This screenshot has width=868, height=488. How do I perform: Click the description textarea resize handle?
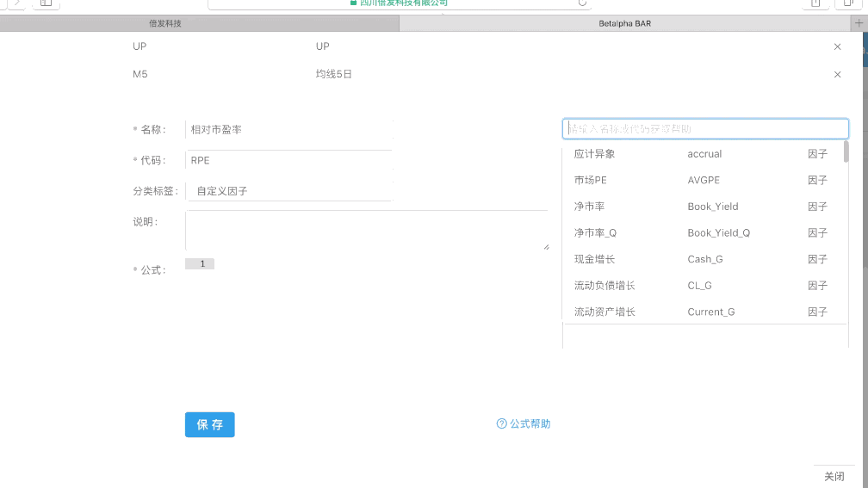[546, 247]
